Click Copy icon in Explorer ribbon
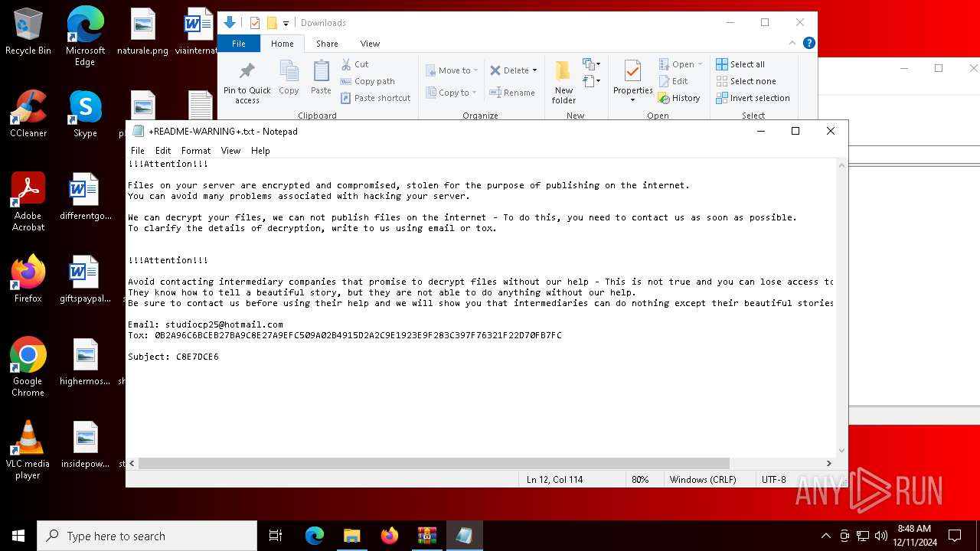Viewport: 980px width, 551px height. [x=289, y=78]
